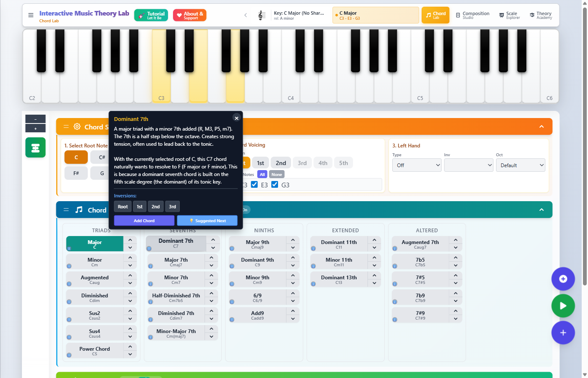
Task: Click the Suggested Next button
Action: click(x=207, y=220)
